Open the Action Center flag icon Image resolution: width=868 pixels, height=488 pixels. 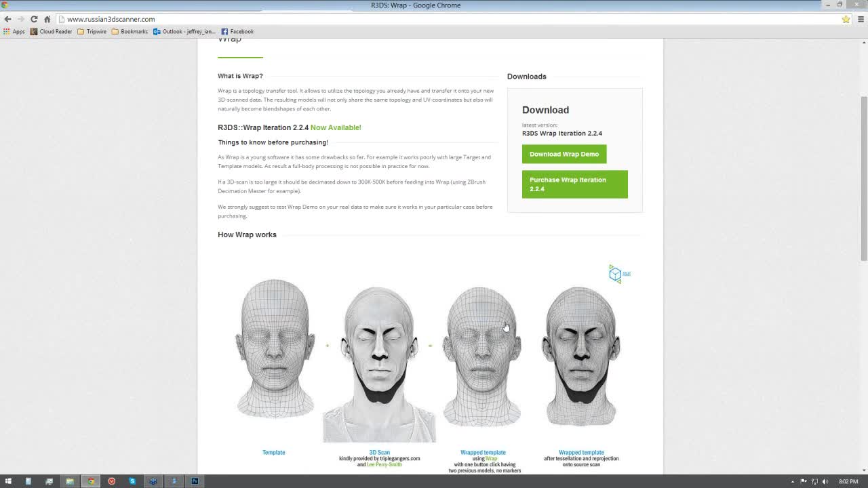804,481
